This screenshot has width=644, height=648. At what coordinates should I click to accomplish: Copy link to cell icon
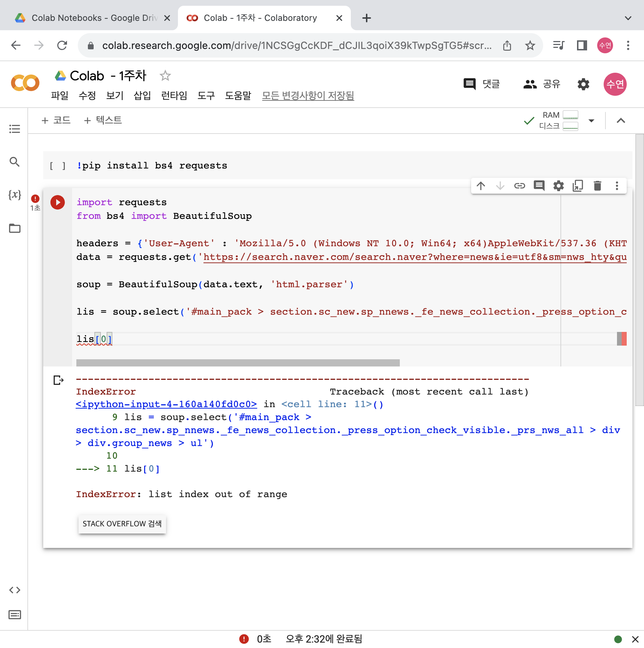tap(520, 186)
